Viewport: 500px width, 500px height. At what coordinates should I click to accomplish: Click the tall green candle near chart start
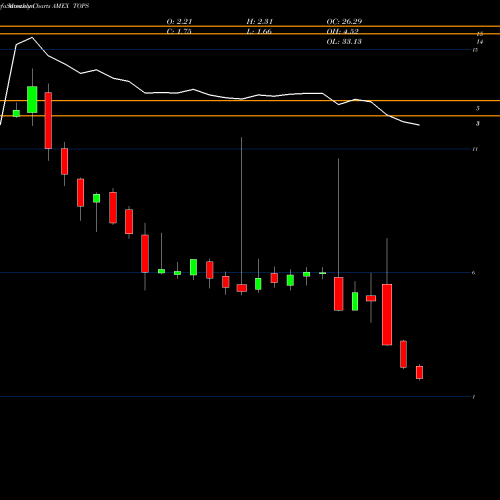pyautogui.click(x=32, y=99)
